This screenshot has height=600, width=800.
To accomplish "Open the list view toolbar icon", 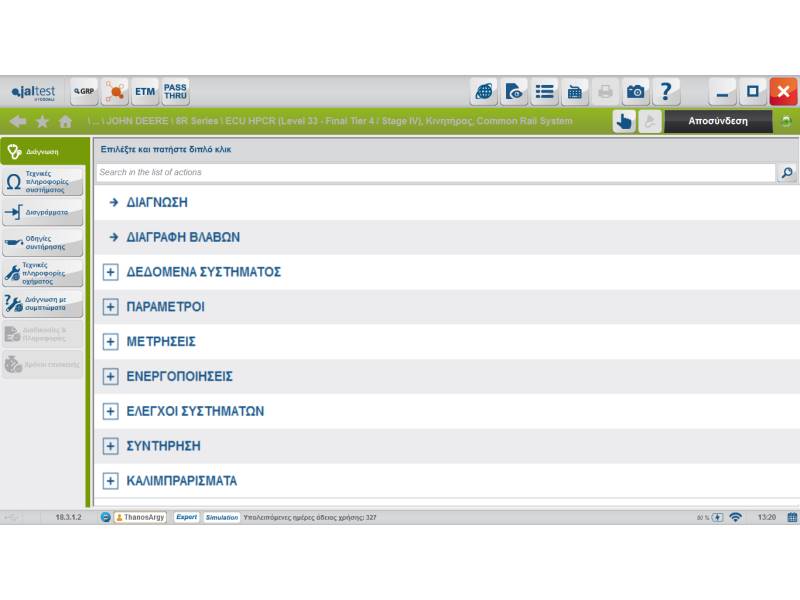I will click(544, 92).
